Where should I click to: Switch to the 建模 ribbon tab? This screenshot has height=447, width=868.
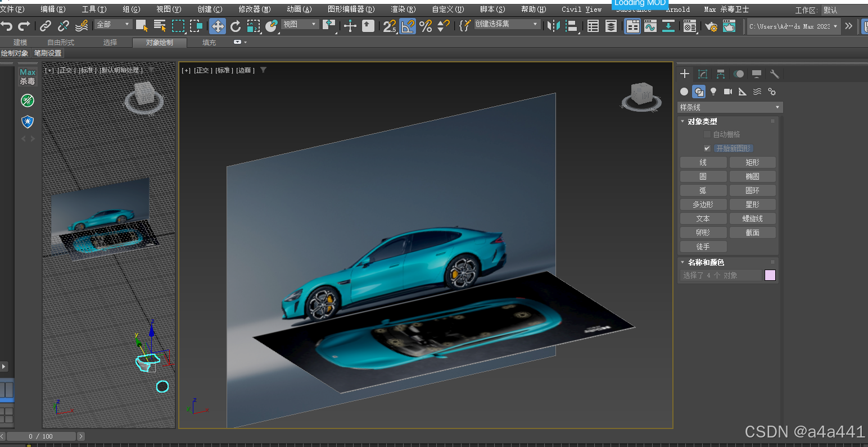click(20, 43)
